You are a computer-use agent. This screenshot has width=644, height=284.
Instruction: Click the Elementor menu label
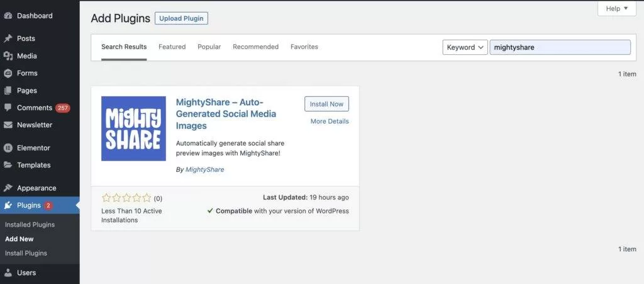tap(33, 148)
